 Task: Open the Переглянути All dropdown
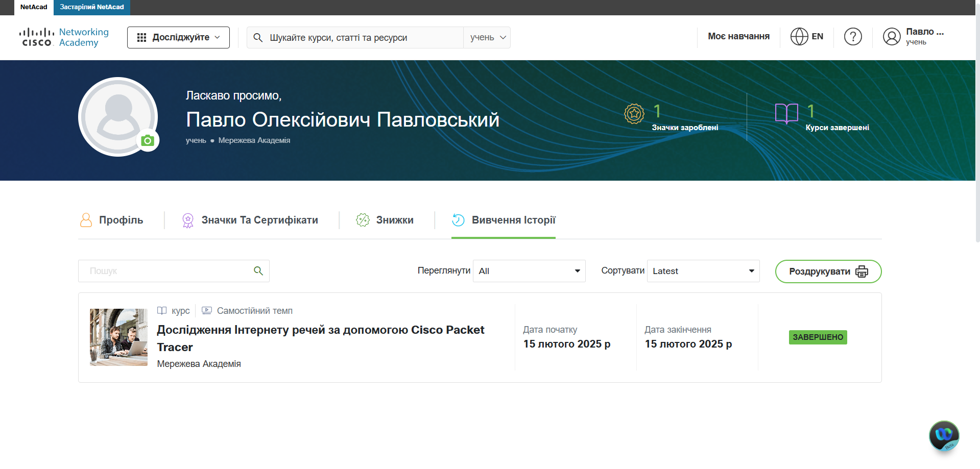tap(529, 271)
